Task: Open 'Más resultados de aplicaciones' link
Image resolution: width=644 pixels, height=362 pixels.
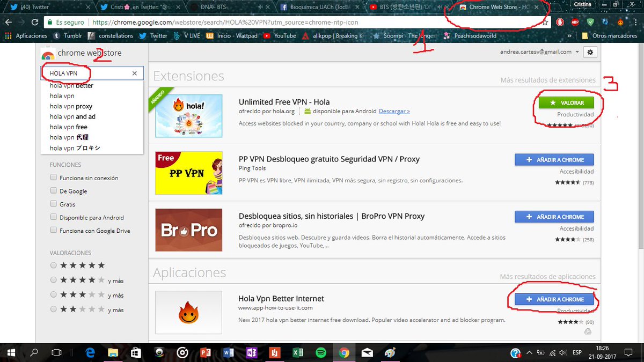Action: click(x=548, y=277)
